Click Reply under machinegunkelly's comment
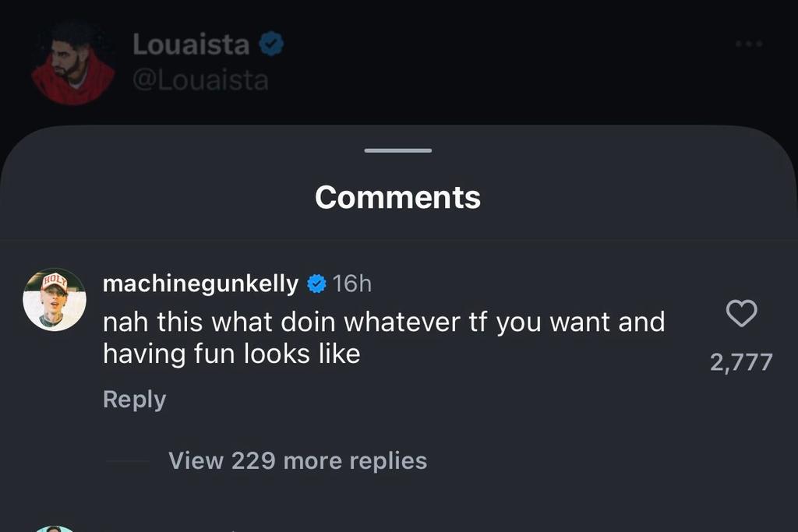 133,399
